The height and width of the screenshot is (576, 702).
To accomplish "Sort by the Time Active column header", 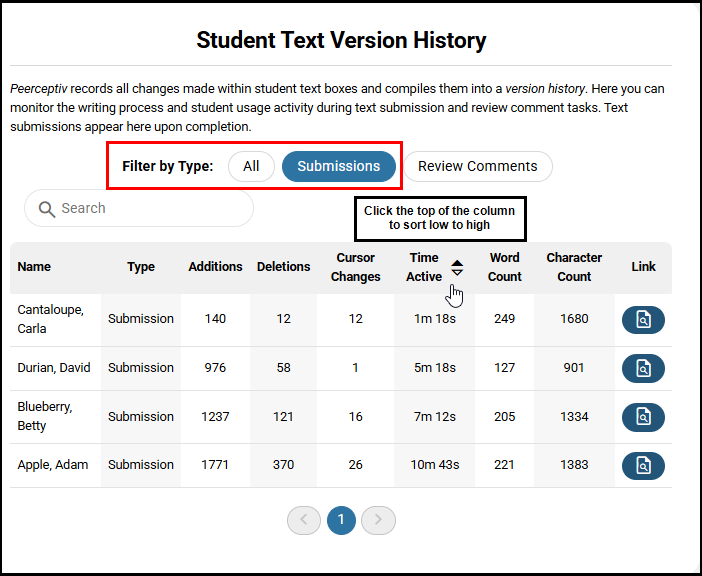I will click(x=424, y=267).
